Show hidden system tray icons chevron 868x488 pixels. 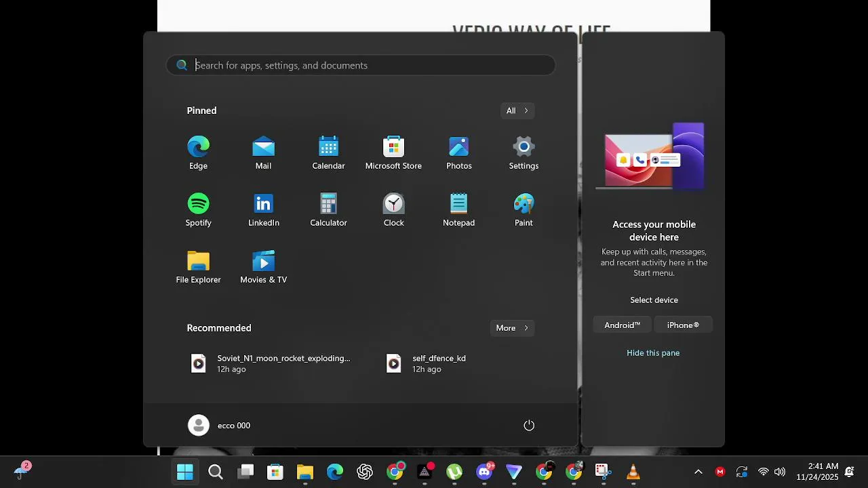click(698, 472)
